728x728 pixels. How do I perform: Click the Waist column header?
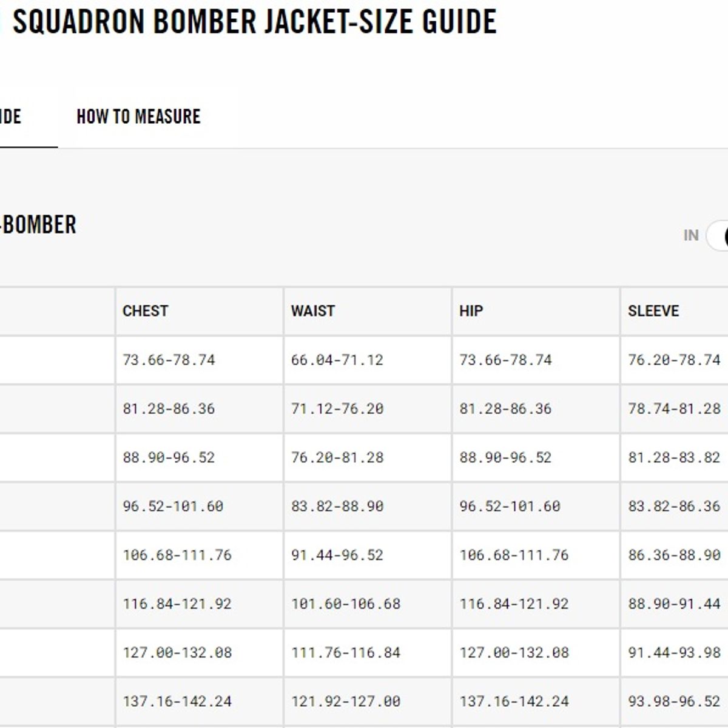tap(313, 311)
